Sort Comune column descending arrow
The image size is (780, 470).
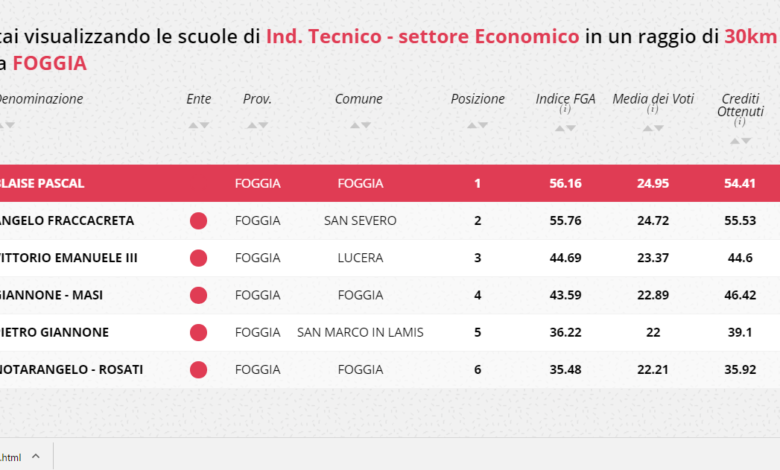[366, 125]
